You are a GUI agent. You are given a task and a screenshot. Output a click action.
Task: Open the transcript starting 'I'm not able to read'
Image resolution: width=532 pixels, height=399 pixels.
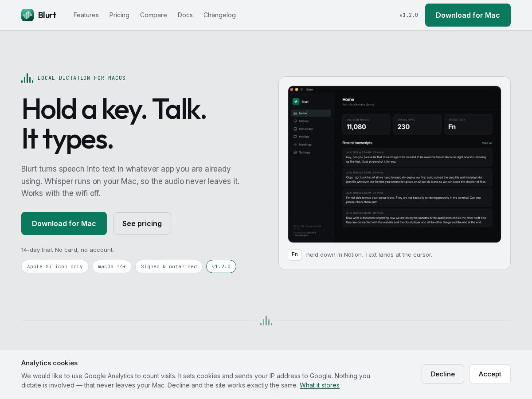click(417, 198)
